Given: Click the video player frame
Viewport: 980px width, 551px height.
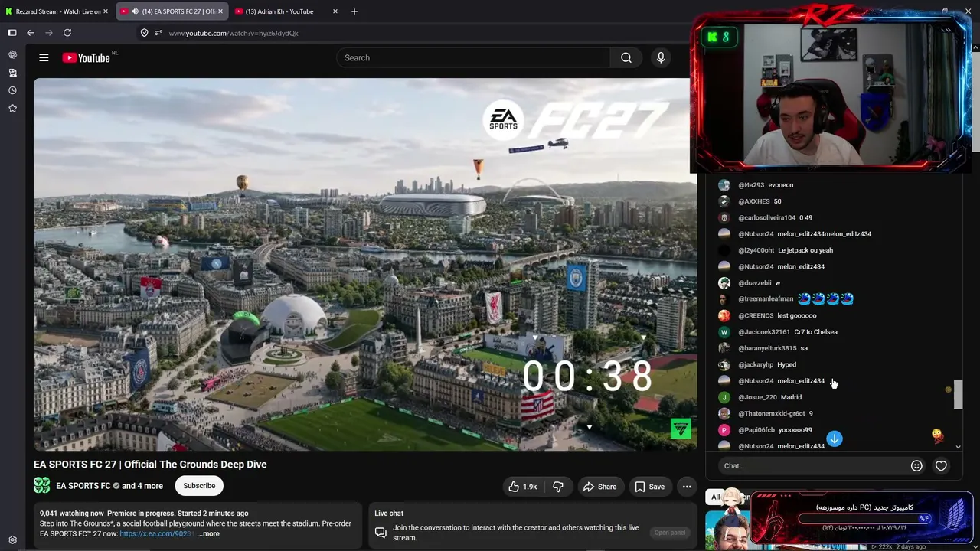Looking at the screenshot, I should [x=365, y=265].
